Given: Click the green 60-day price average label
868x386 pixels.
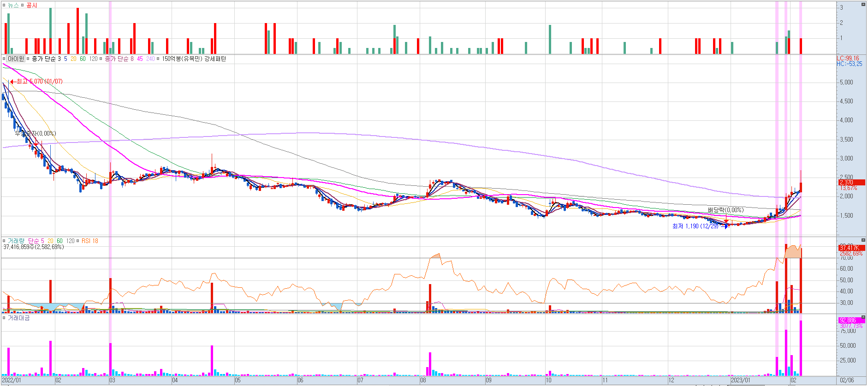Looking at the screenshot, I should (83, 59).
